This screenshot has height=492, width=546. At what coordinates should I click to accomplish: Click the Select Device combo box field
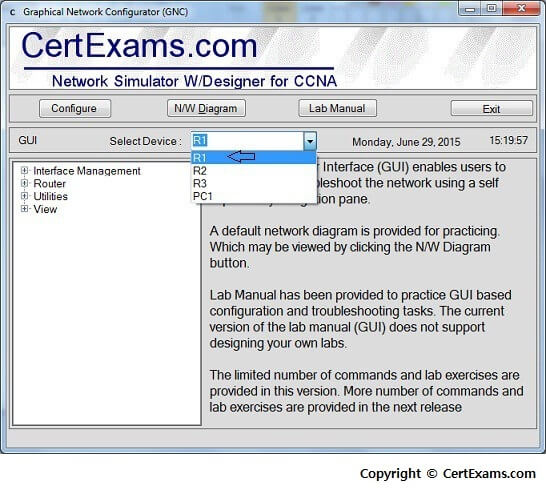(248, 141)
